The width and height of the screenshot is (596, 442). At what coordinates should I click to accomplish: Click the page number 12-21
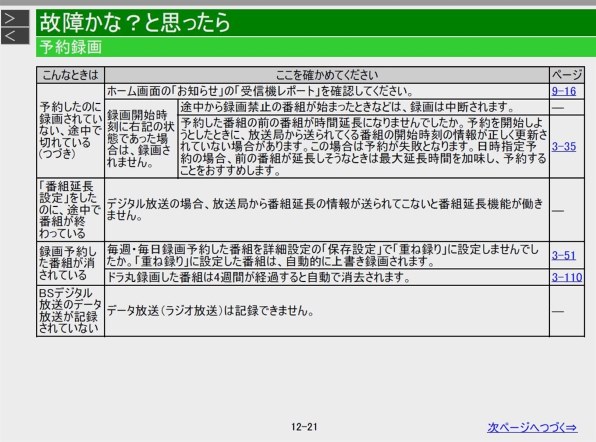(x=304, y=427)
